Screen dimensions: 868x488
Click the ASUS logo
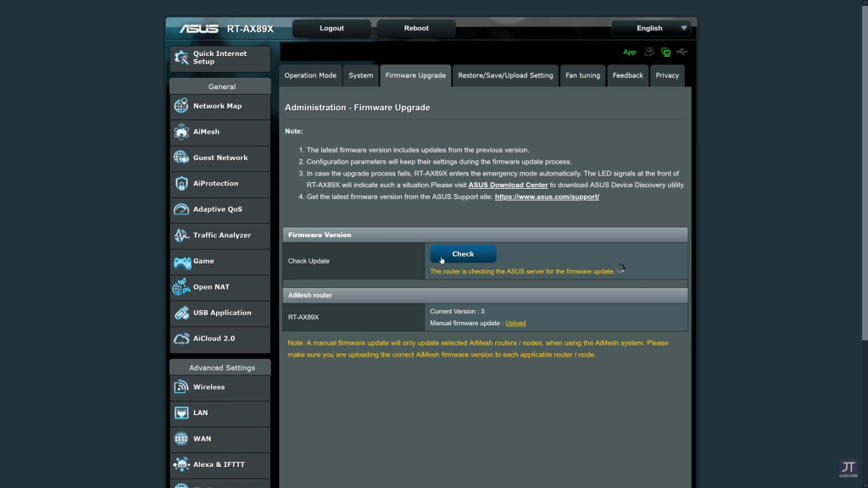click(x=198, y=29)
